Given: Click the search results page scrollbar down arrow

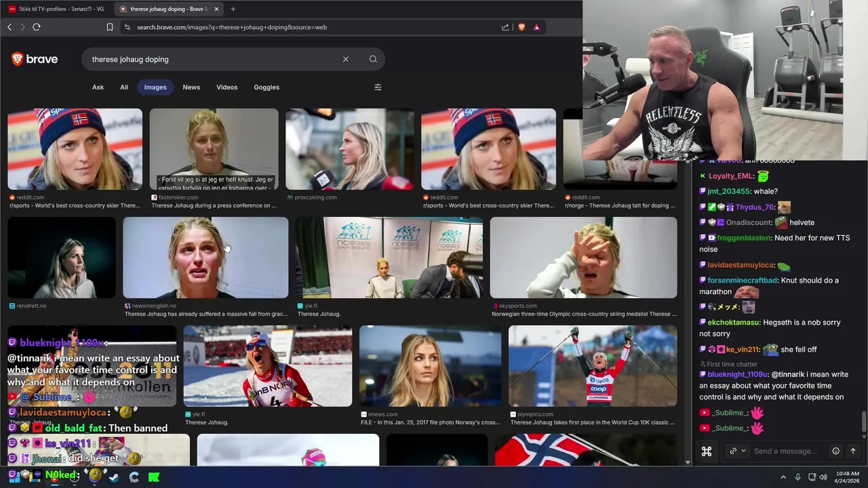Looking at the screenshot, I should [x=688, y=462].
